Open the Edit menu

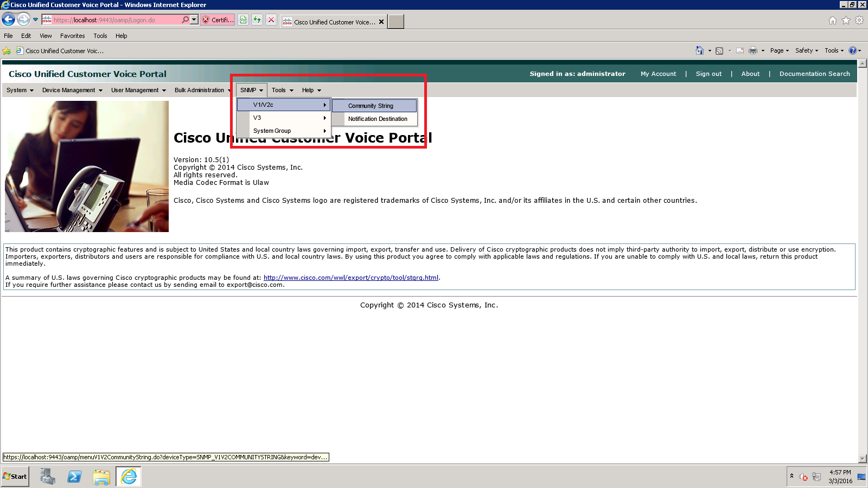coord(26,36)
